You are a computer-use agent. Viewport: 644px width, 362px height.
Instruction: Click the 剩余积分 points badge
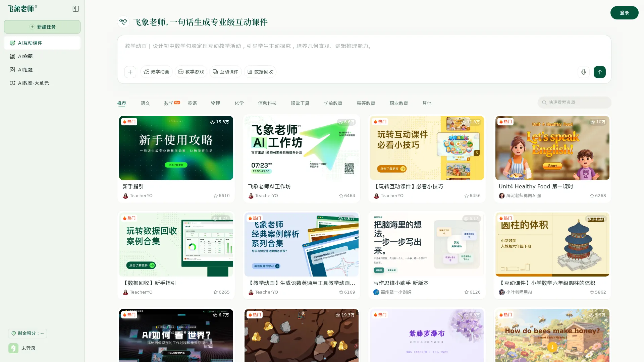[28, 334]
